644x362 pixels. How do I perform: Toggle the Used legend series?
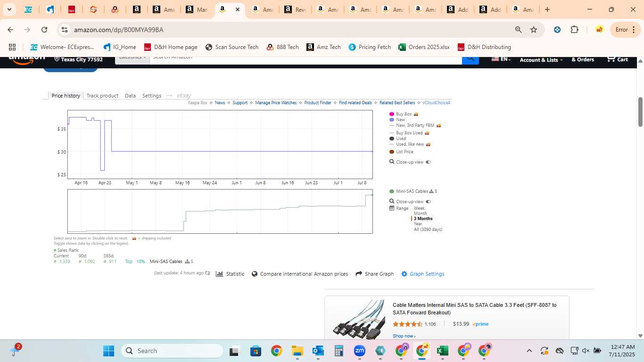point(397,139)
